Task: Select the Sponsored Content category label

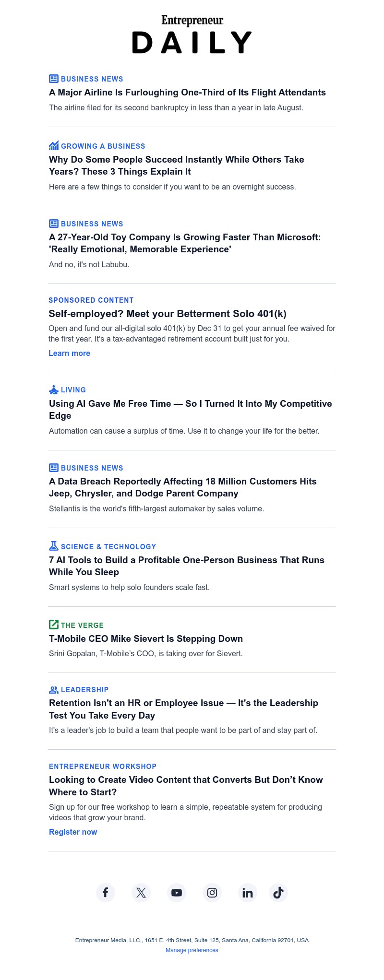Action: (x=91, y=300)
